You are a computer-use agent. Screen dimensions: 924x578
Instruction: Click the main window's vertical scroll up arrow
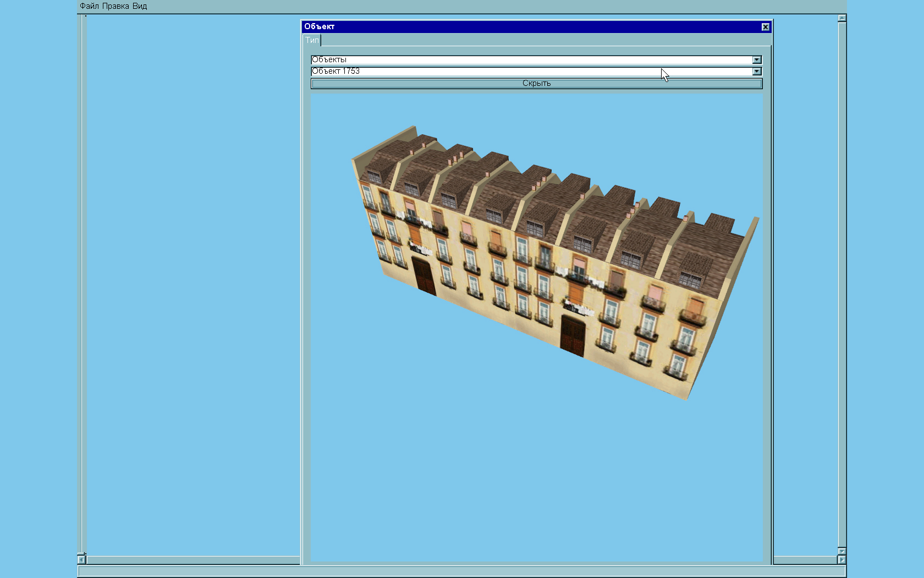point(842,18)
